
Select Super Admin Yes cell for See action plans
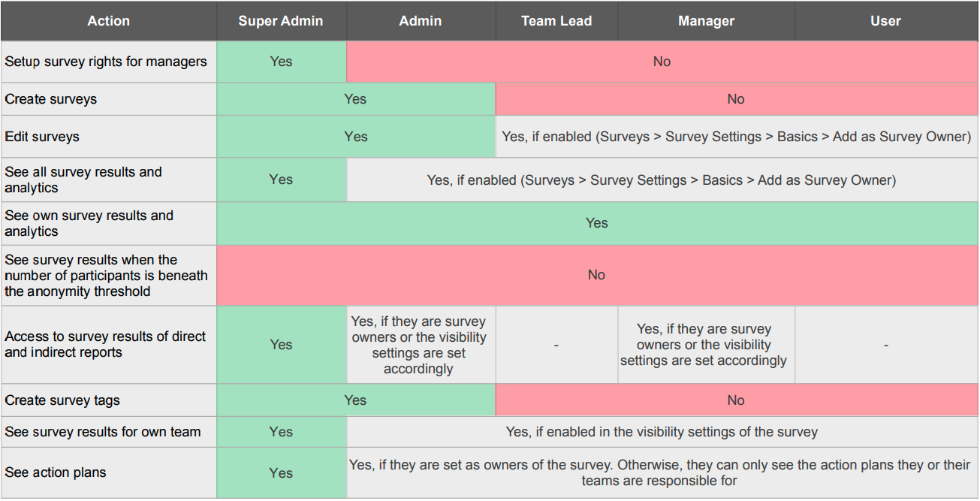pos(281,473)
